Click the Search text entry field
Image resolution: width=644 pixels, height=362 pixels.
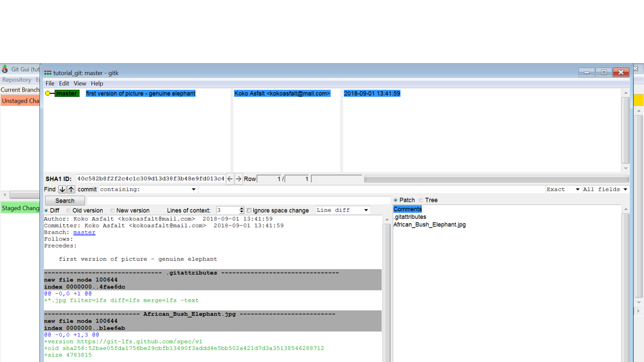click(238, 201)
